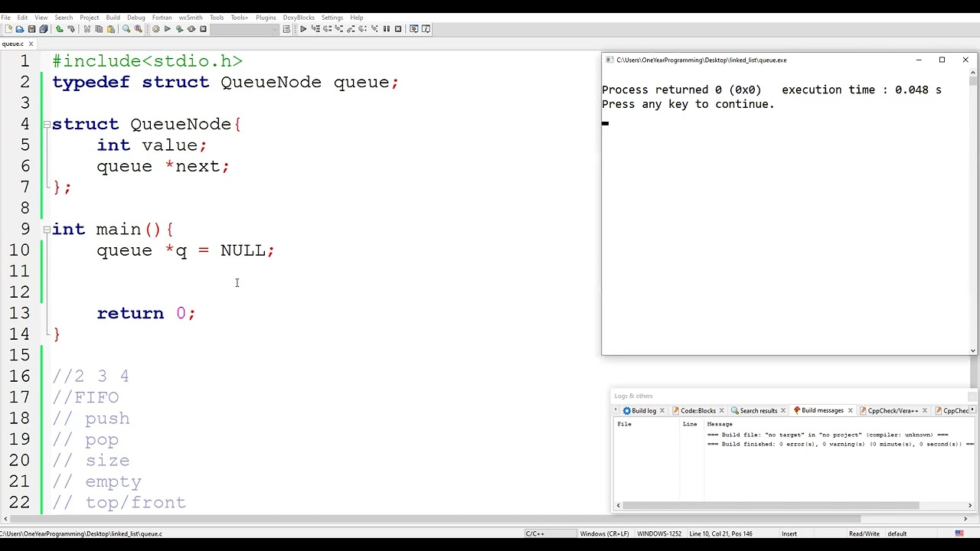This screenshot has width=980, height=551.
Task: Click the debugger Various info icon
Action: click(426, 29)
